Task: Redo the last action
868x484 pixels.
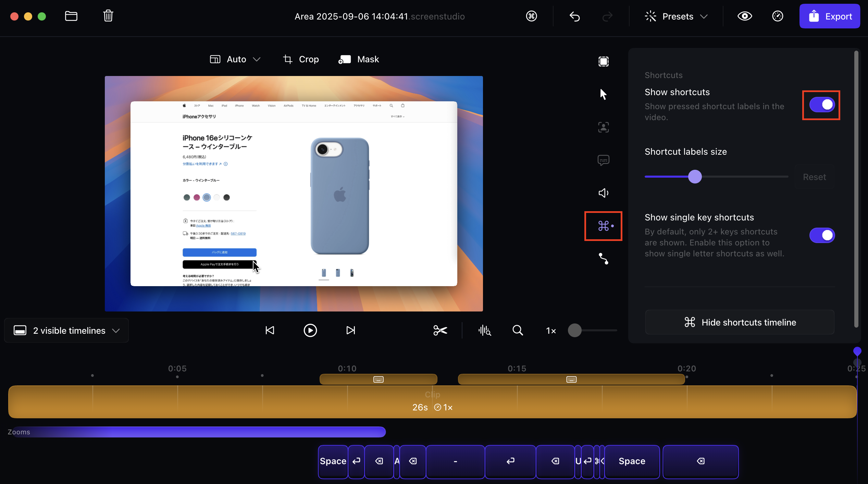Action: [607, 16]
